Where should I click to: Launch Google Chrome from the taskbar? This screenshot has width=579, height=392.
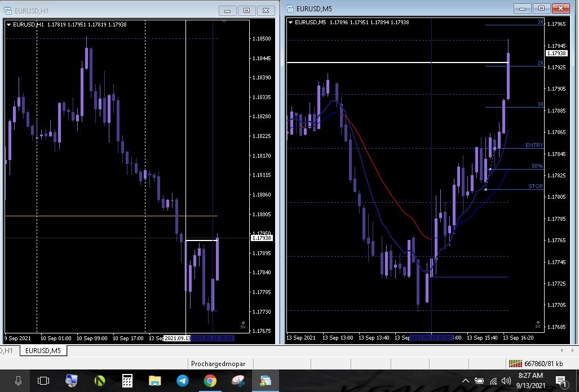[210, 381]
